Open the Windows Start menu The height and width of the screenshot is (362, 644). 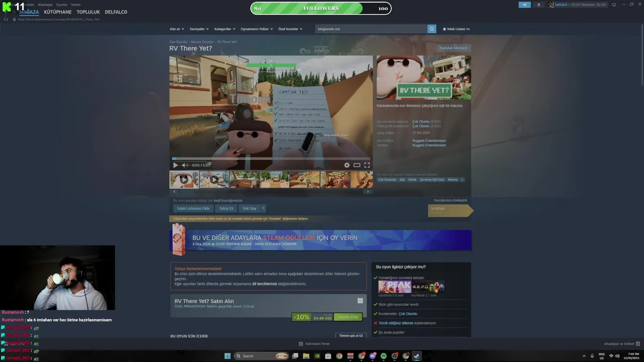[227, 356]
